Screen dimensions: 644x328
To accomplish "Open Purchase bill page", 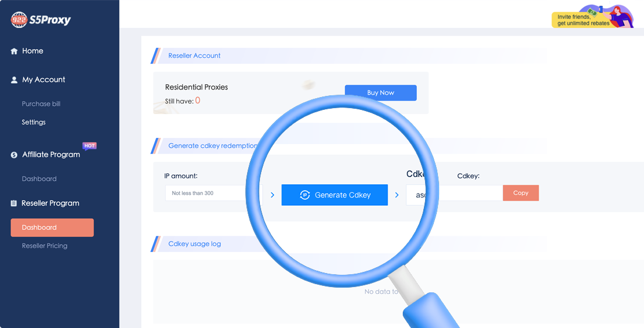I will click(41, 104).
